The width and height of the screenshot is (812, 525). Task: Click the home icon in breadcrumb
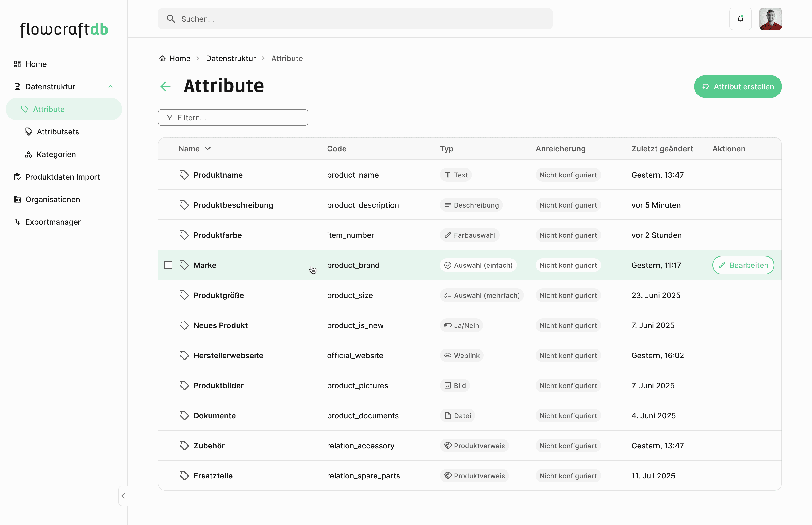[x=162, y=58]
